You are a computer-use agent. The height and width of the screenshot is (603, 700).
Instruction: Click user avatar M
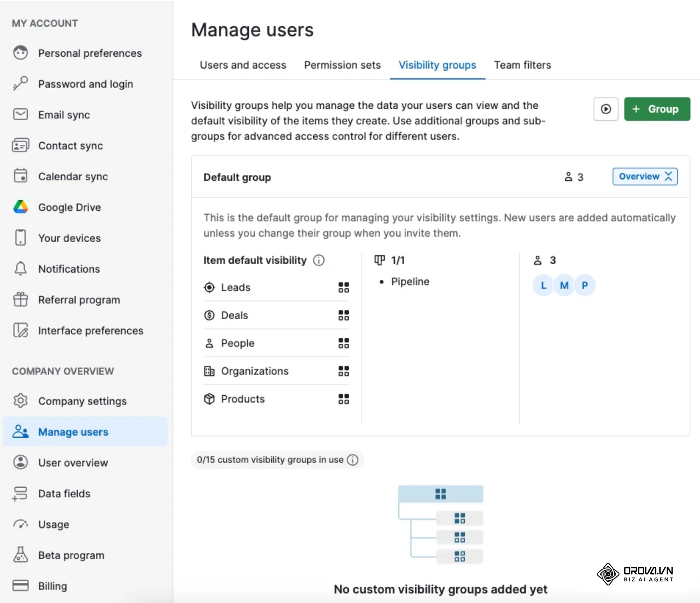click(x=564, y=286)
